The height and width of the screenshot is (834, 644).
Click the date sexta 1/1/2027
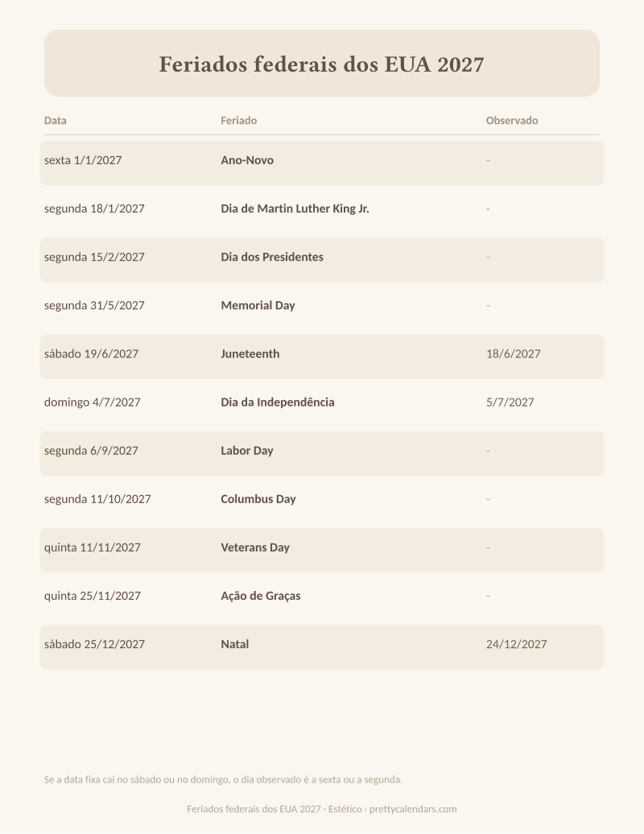pyautogui.click(x=83, y=160)
